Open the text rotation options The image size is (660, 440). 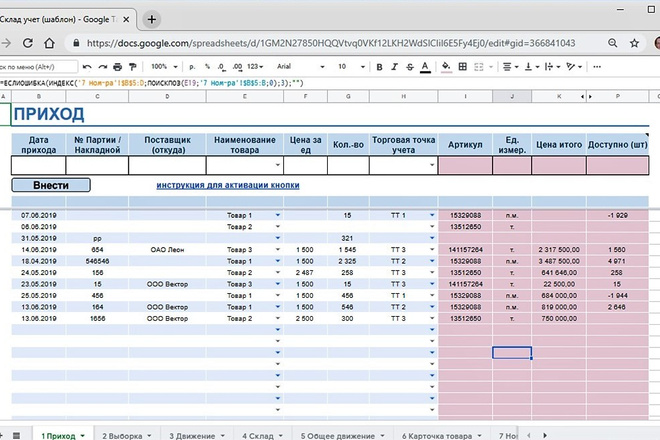[x=574, y=67]
